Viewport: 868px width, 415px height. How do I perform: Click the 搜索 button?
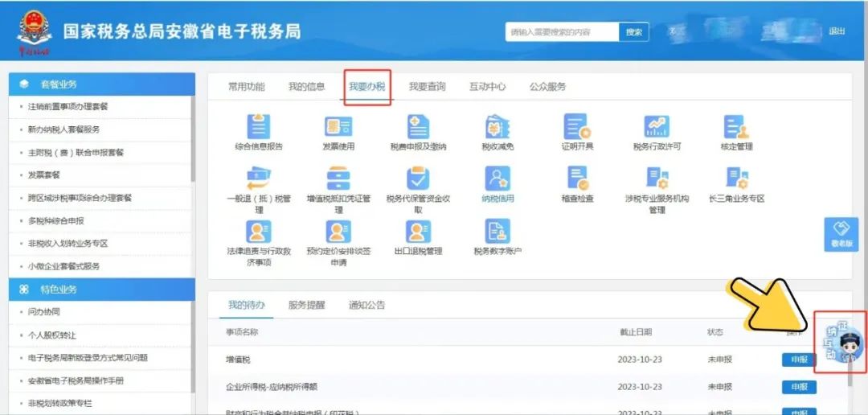(x=633, y=32)
